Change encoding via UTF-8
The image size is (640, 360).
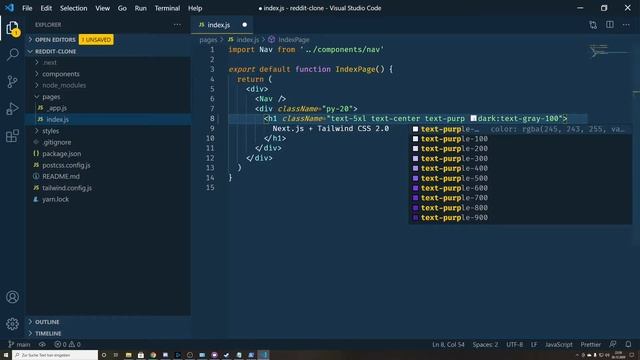pyautogui.click(x=514, y=344)
